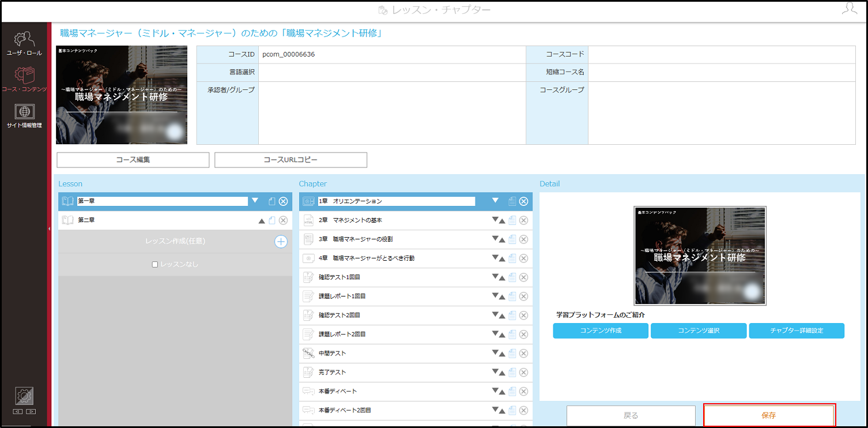This screenshot has width=868, height=428.
Task: Move 完了テスト up
Action: tap(502, 373)
